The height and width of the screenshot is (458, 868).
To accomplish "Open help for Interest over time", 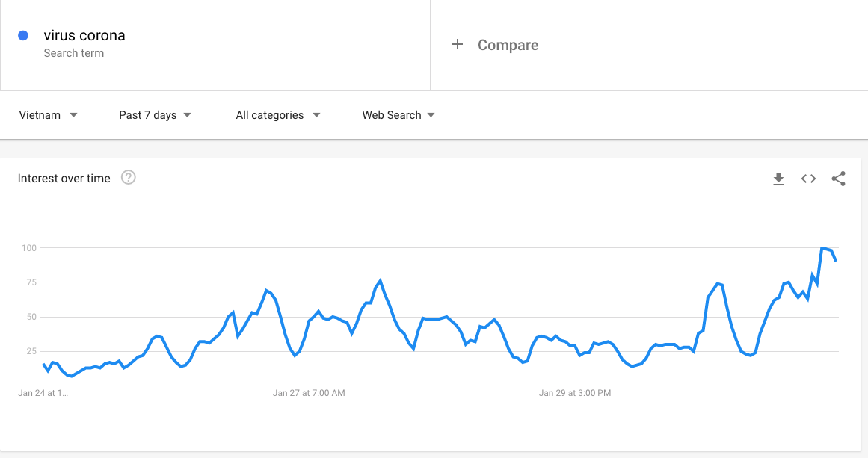I will pyautogui.click(x=129, y=178).
